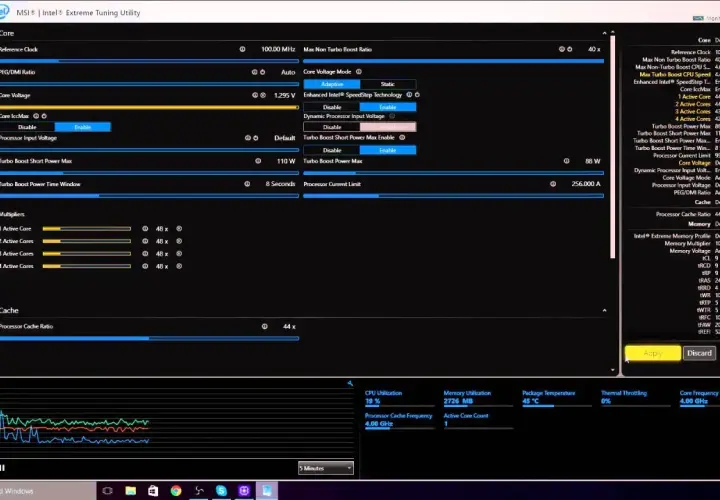Image resolution: width=720 pixels, height=500 pixels.
Task: Open Skype from the taskbar
Action: (221, 491)
